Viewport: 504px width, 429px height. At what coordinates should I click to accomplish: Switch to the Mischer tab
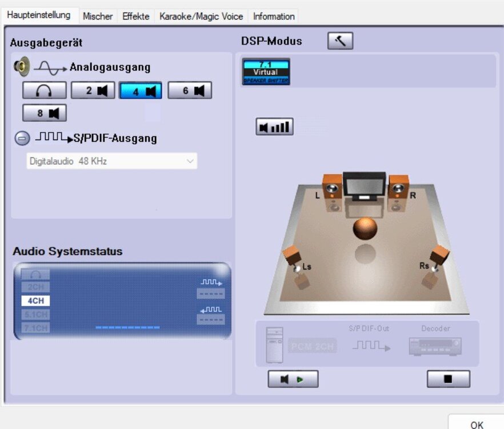pos(98,17)
